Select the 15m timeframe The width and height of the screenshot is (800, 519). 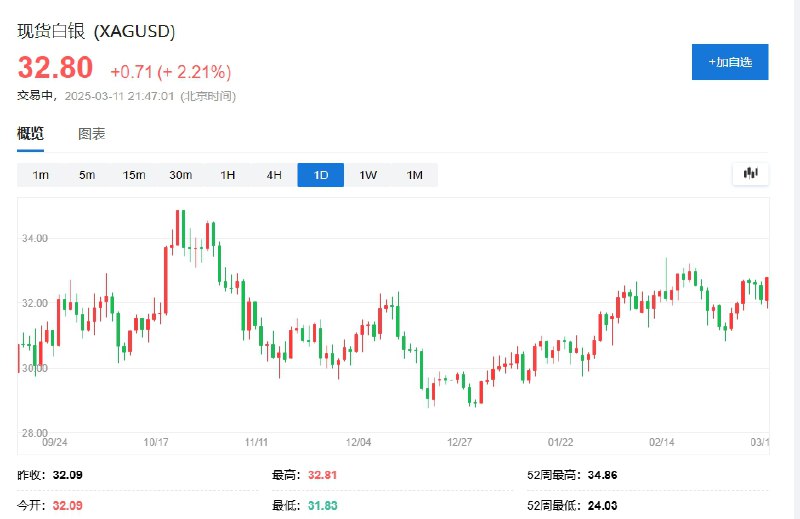(134, 175)
